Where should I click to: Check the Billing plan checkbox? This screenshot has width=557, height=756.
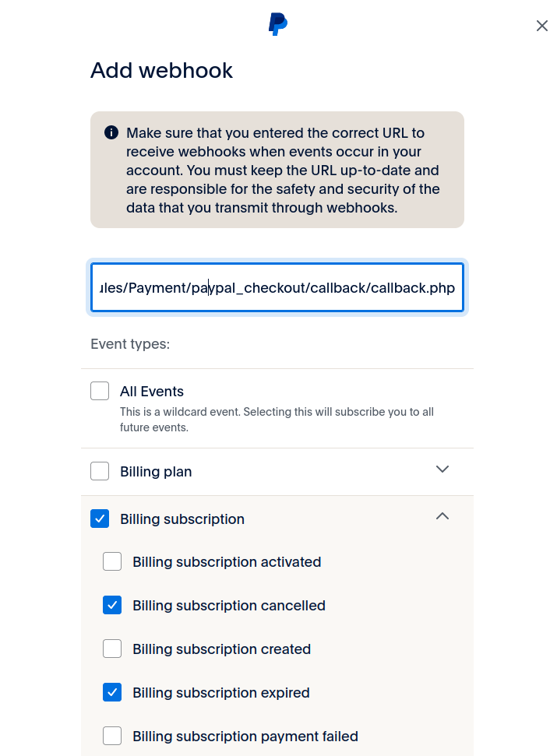point(100,471)
